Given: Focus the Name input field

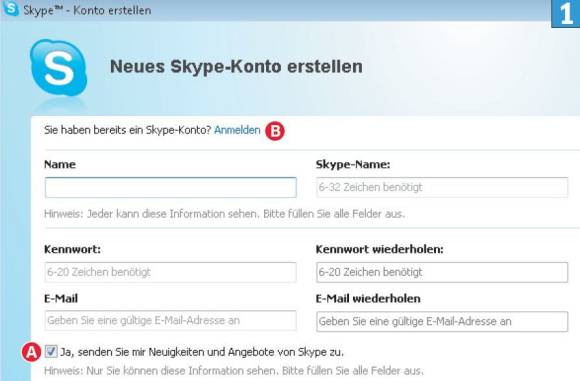Looking at the screenshot, I should coord(171,187).
